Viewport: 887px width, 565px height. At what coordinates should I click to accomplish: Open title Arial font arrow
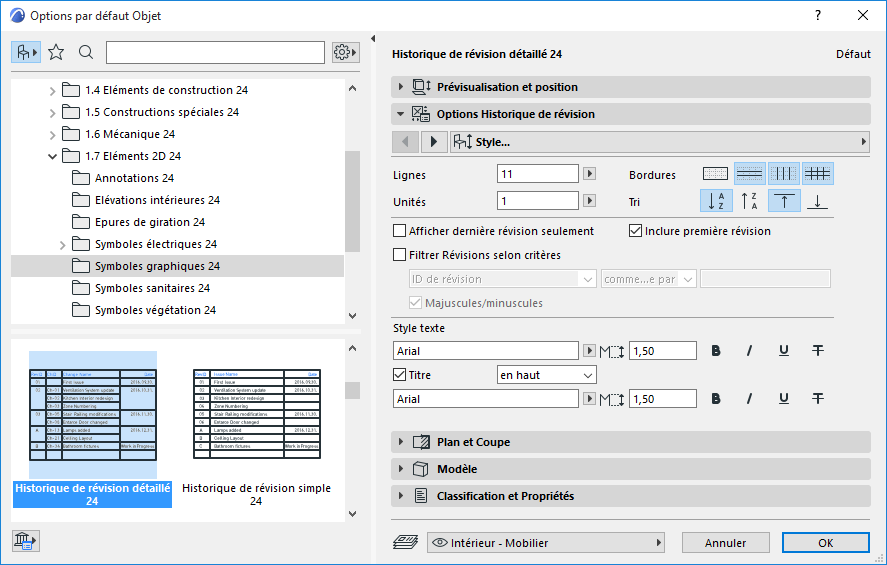(x=589, y=399)
